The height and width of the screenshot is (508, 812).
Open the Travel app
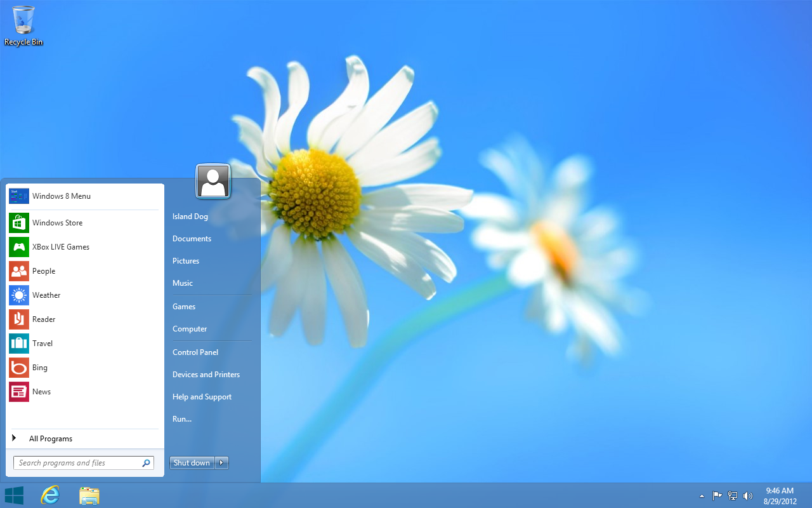tap(41, 343)
